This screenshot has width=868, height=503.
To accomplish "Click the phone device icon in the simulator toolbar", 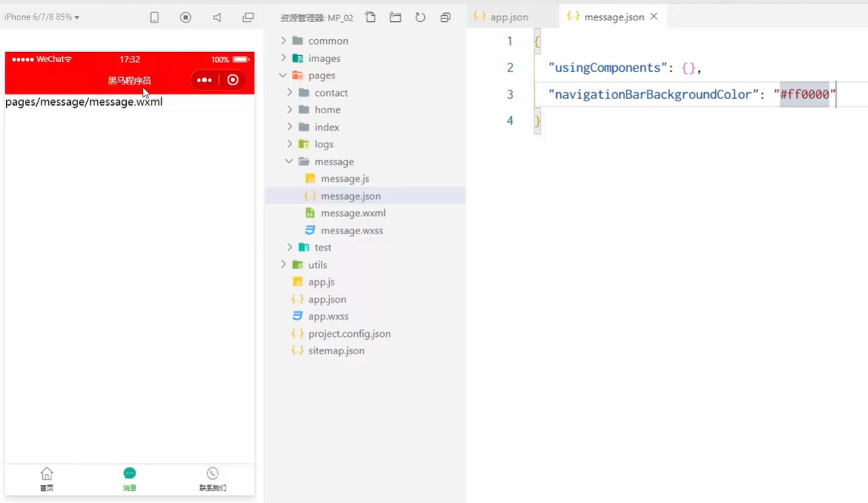I will 155,17.
